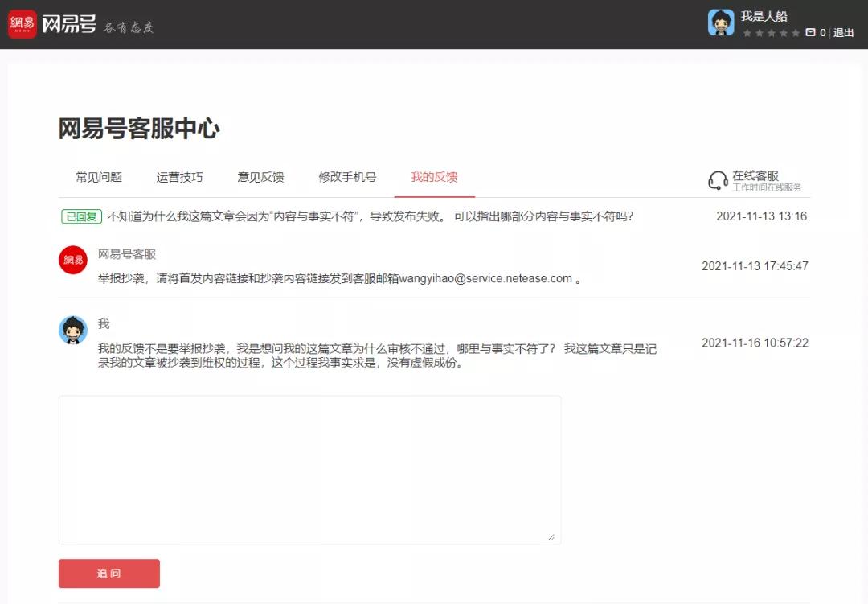Click the green 已回复 status badge
The image size is (868, 604).
[x=81, y=216]
